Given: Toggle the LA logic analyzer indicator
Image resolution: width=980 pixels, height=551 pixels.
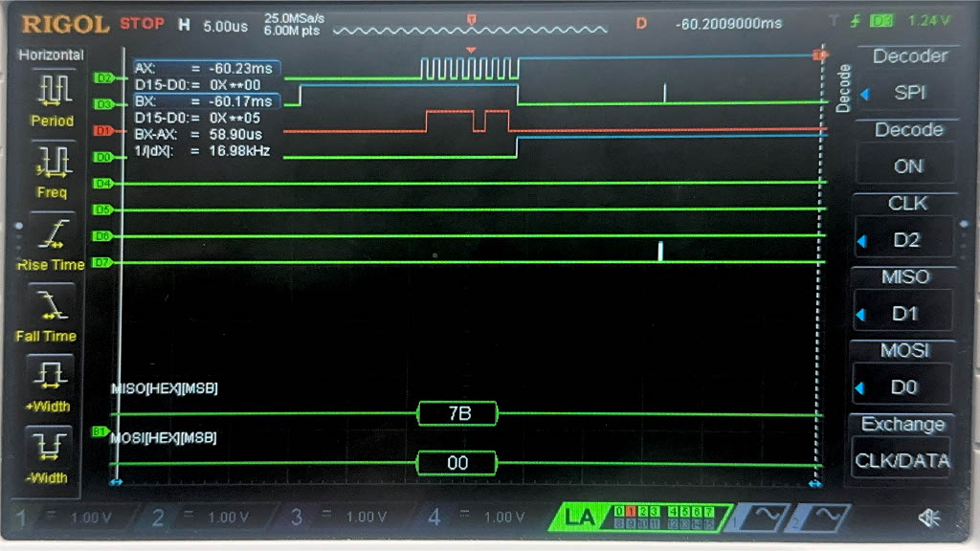Looking at the screenshot, I should point(580,518).
